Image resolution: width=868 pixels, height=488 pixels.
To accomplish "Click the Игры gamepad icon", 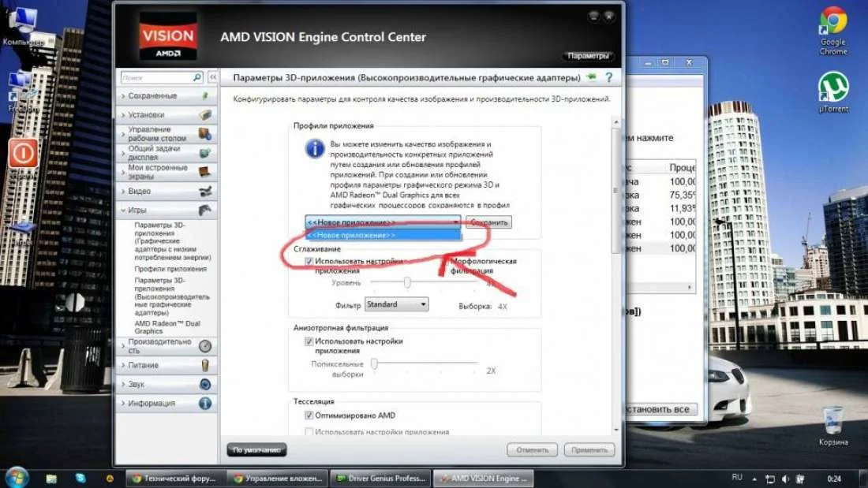I will pyautogui.click(x=205, y=210).
